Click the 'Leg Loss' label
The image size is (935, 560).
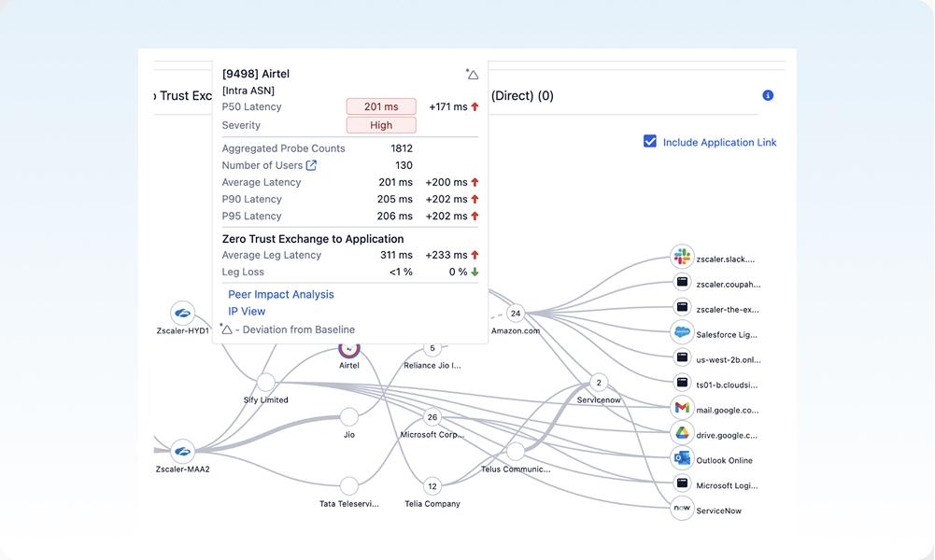243,272
